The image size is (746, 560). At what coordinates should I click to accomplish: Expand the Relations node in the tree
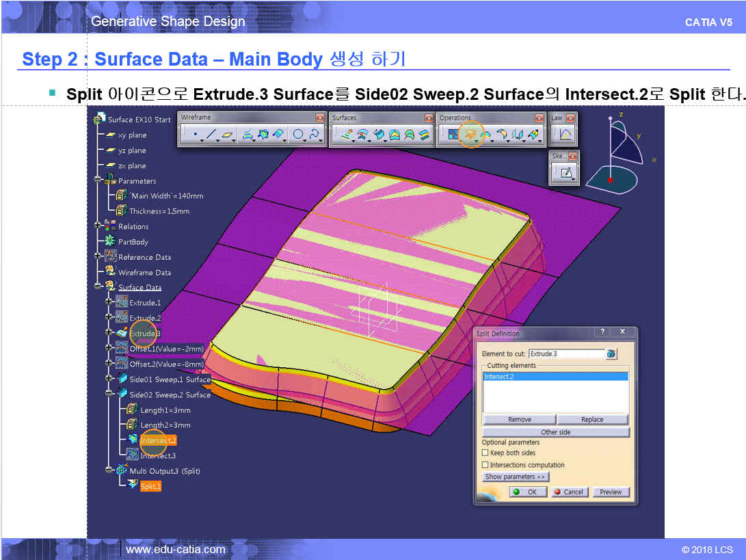(98, 226)
